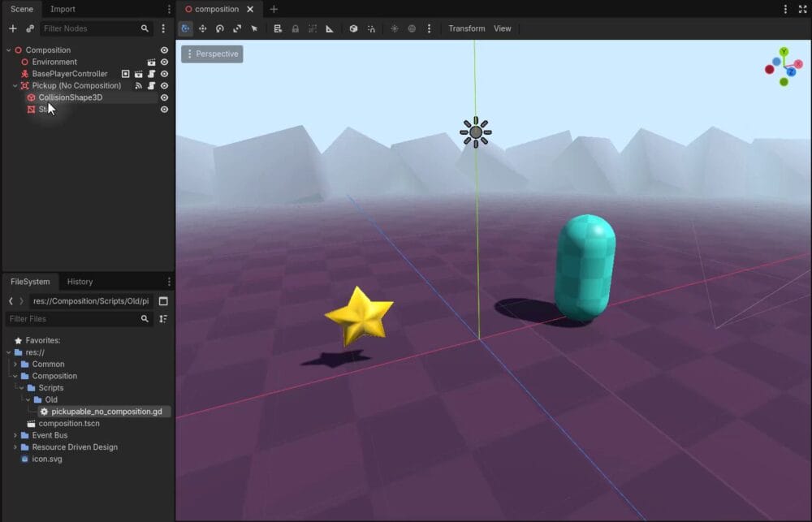This screenshot has width=812, height=522.
Task: Click the FileSystem forward arrow
Action: pyautogui.click(x=21, y=301)
